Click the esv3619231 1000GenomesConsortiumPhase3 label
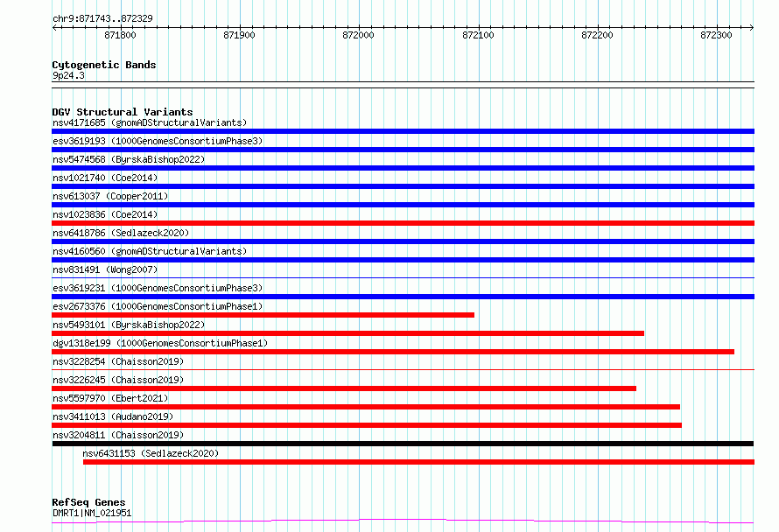Image resolution: width=779 pixels, height=532 pixels. tap(158, 288)
